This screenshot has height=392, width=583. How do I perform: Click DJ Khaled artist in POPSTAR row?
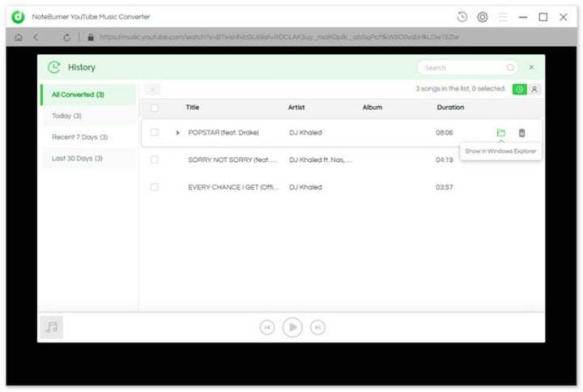click(x=305, y=133)
